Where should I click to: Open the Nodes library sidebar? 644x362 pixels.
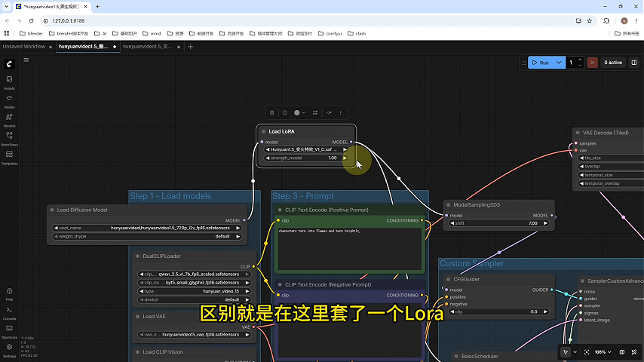tap(9, 101)
